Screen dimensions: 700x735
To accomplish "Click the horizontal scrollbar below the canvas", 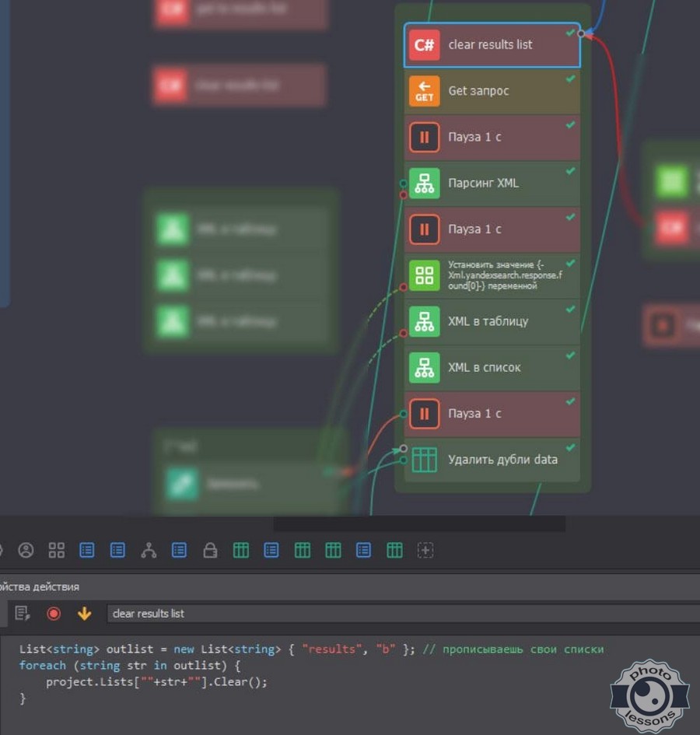I will 418,524.
